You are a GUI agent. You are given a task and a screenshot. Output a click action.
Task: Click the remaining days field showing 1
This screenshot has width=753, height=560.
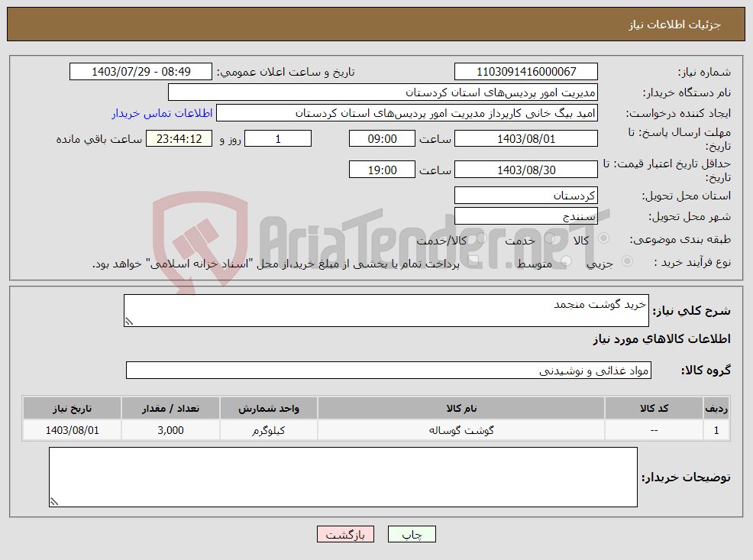[x=278, y=139]
